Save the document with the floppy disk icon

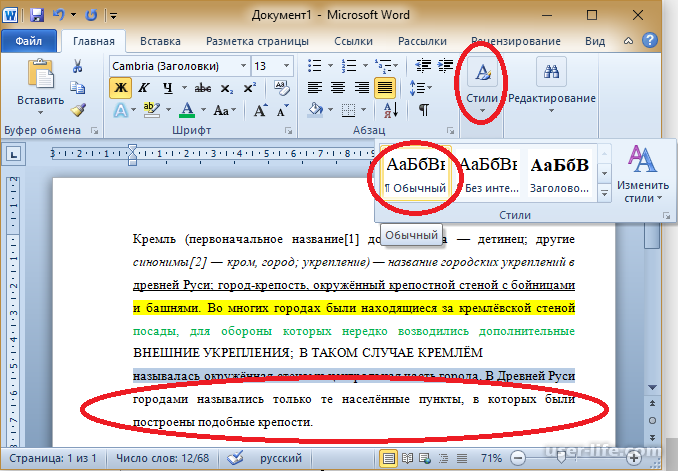pyautogui.click(x=37, y=16)
